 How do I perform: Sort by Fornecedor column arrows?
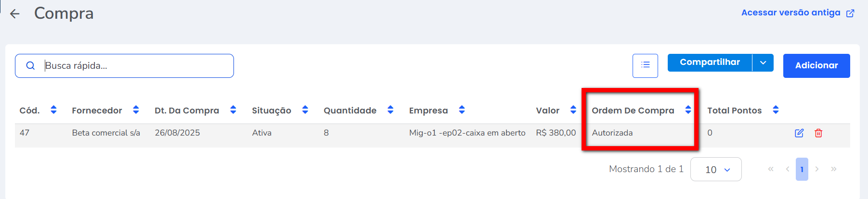136,110
